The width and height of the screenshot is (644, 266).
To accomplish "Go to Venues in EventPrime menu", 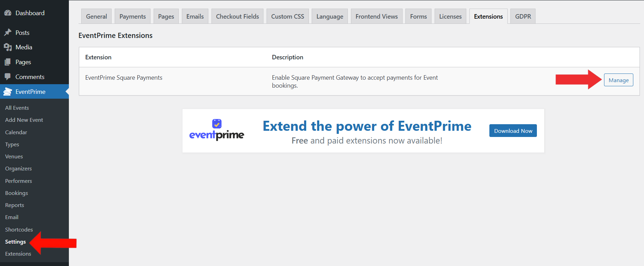I will coord(14,157).
